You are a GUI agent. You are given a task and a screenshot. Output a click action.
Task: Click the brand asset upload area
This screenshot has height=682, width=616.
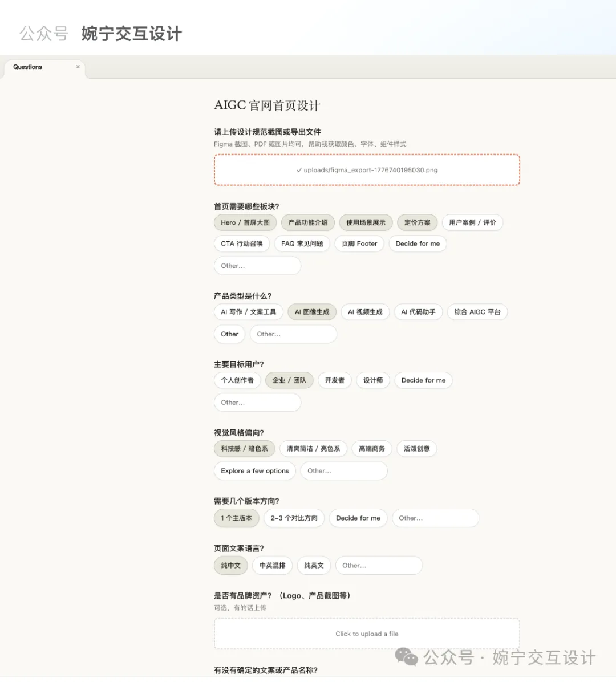point(367,634)
